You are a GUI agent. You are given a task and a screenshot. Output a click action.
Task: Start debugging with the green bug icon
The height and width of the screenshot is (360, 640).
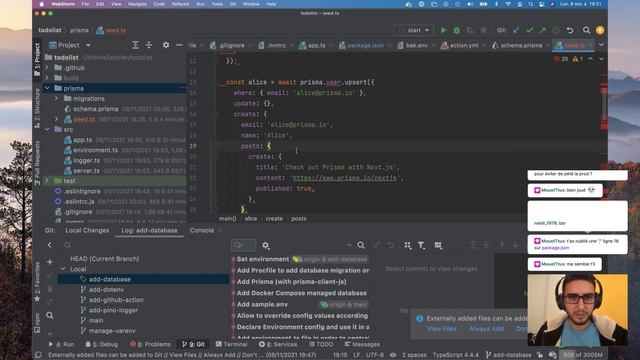457,30
